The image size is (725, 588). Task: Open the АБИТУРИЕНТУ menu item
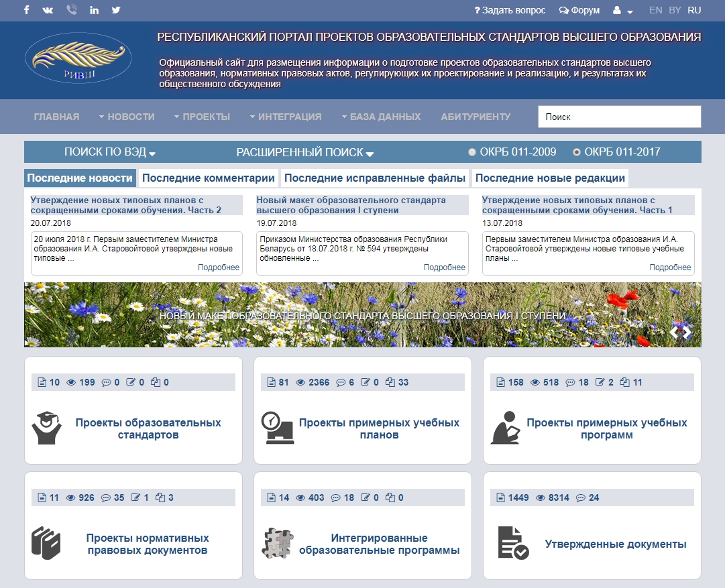(x=476, y=117)
